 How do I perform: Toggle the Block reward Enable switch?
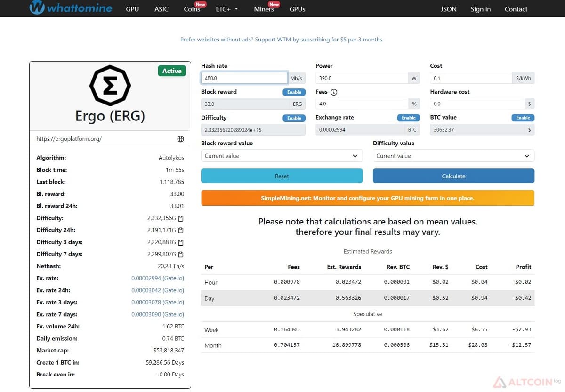[294, 92]
